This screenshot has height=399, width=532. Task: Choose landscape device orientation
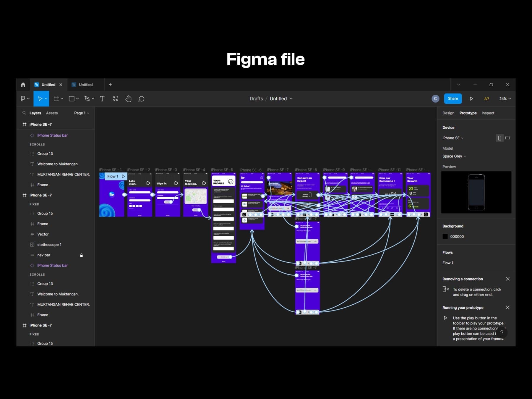click(508, 138)
